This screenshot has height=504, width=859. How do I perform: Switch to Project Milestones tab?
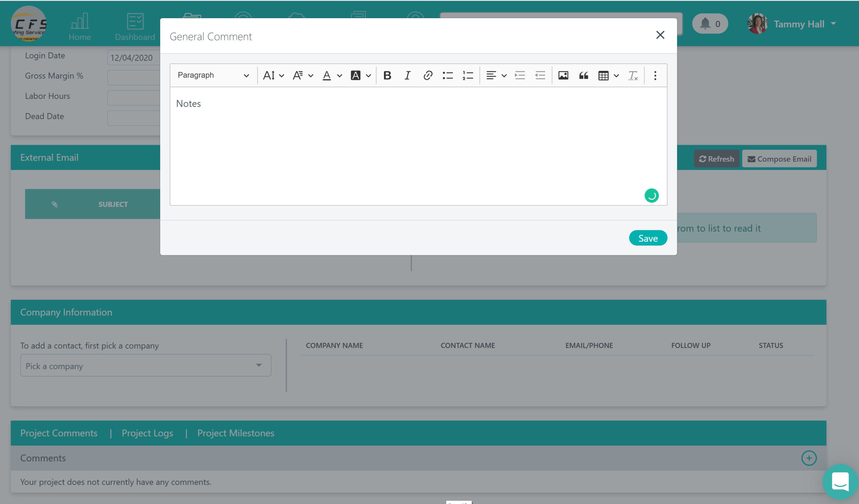click(x=236, y=433)
